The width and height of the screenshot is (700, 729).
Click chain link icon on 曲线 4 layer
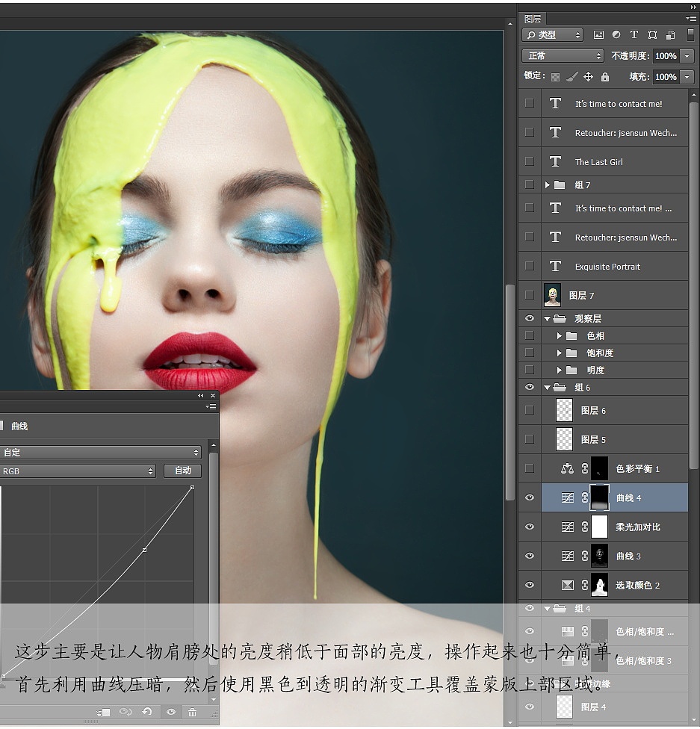point(585,497)
